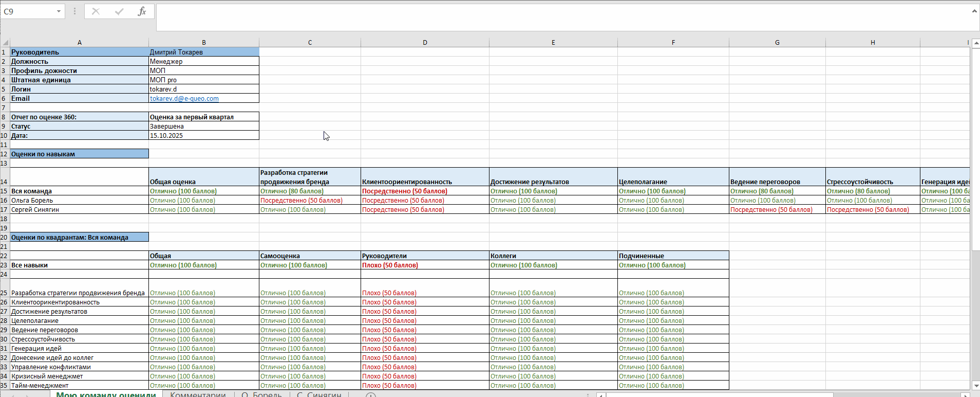Click the Оценки по квадрантам: Вся команда header
980x397 pixels.
pos(80,237)
